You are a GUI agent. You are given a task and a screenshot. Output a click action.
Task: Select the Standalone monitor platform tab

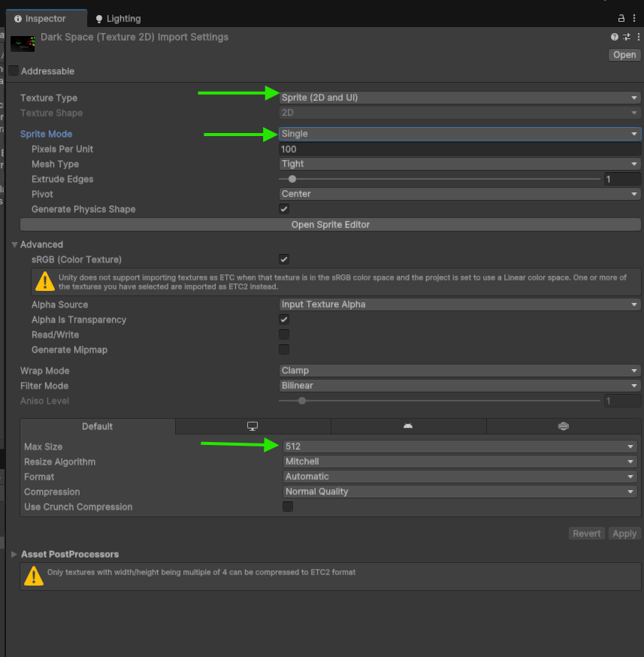(x=252, y=426)
